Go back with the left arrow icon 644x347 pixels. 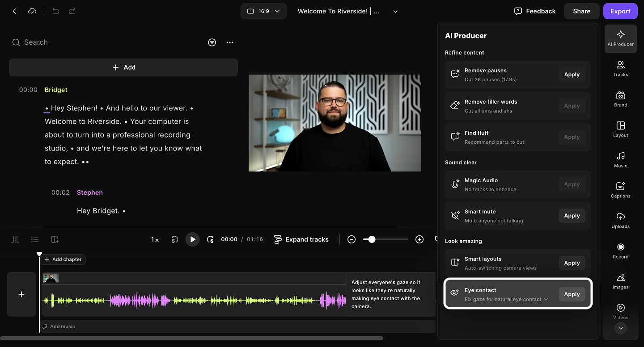point(14,11)
